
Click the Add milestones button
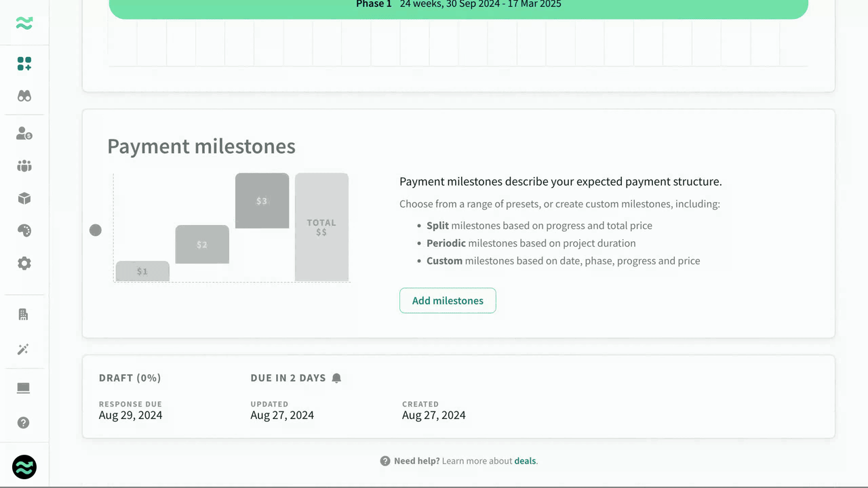[448, 301]
